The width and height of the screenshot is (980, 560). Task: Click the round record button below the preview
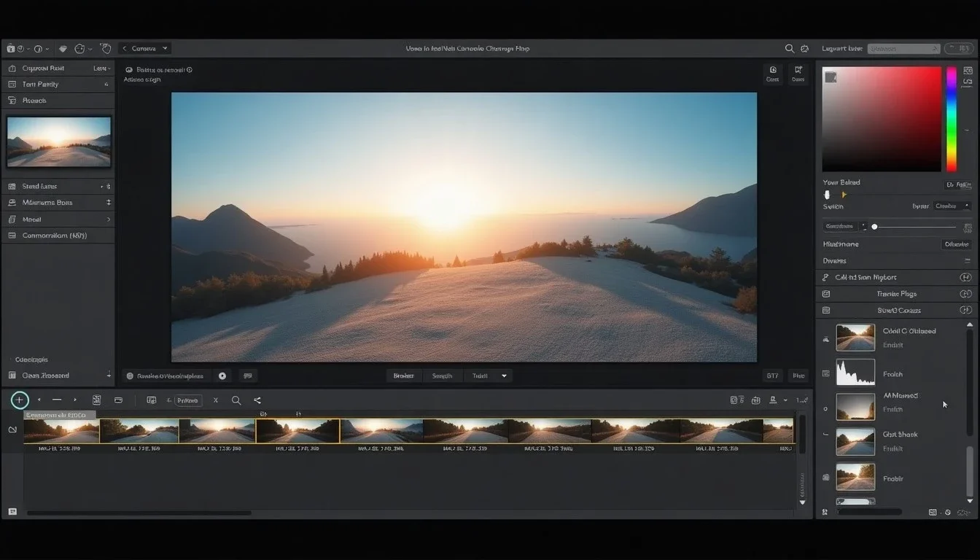222,376
